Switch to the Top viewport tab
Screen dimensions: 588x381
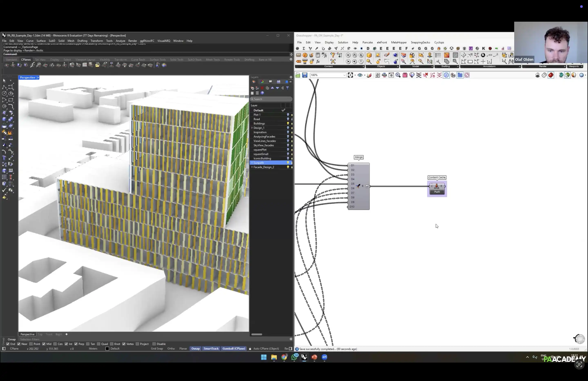point(40,334)
